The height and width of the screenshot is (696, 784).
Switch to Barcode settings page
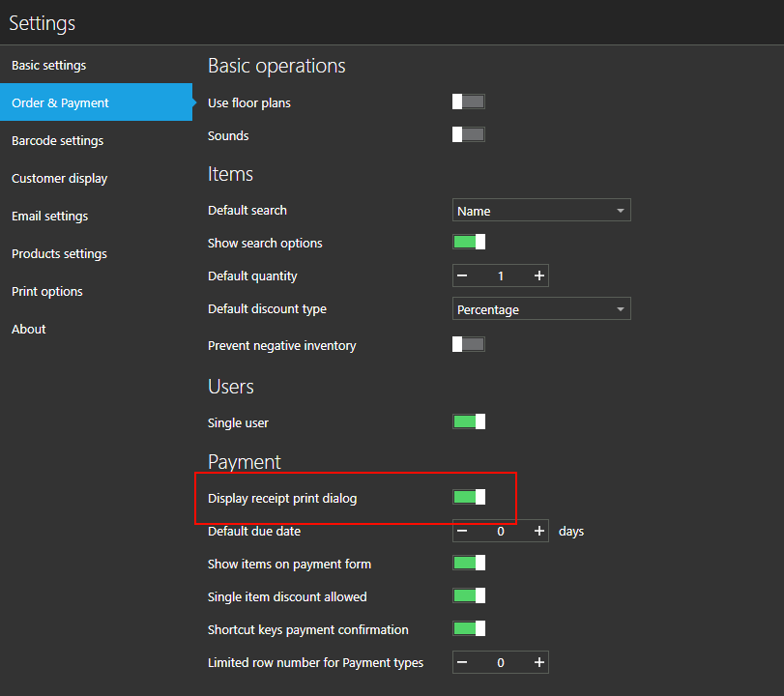click(x=57, y=141)
